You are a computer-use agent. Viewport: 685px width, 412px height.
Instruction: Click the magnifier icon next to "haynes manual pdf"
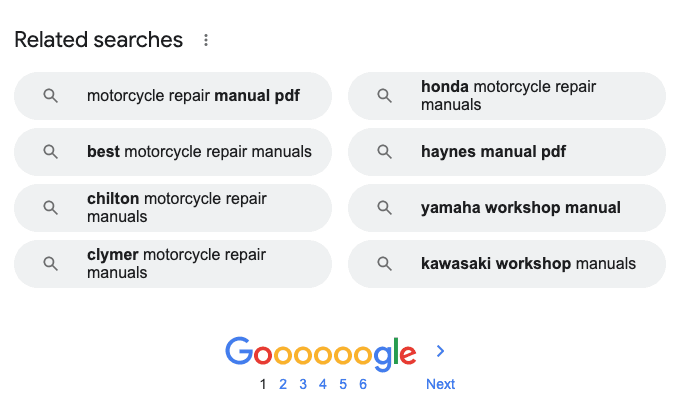tap(385, 152)
